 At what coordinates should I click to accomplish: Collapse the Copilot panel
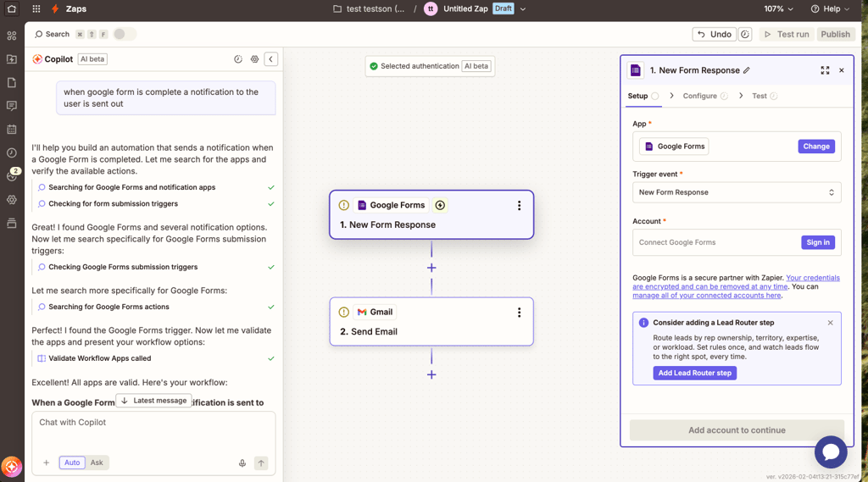click(270, 59)
